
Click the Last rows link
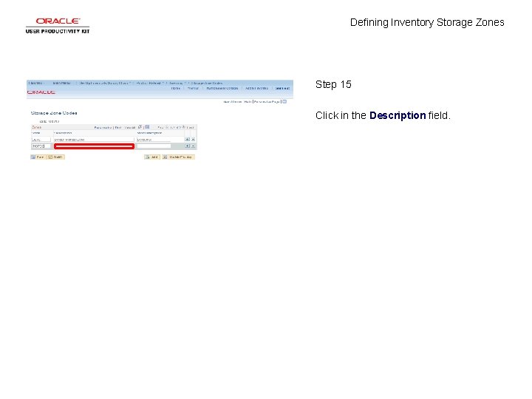190,128
